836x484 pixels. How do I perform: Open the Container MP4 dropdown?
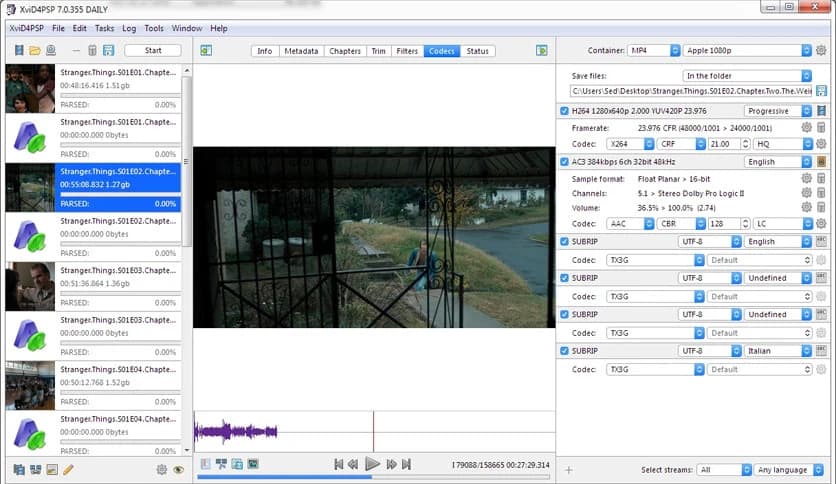coord(654,50)
